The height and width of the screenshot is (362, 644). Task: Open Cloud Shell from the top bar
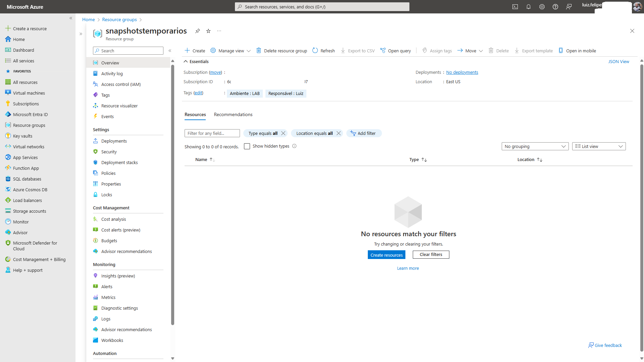[515, 7]
